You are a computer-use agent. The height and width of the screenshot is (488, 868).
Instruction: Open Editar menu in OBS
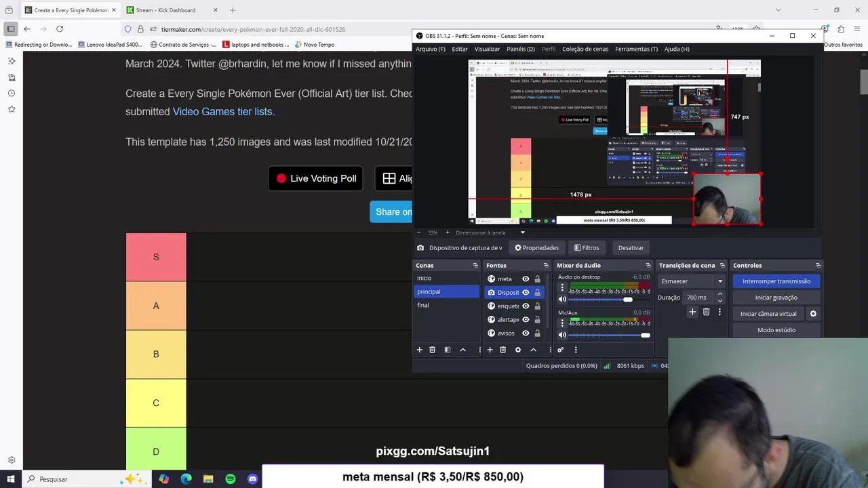coord(460,49)
